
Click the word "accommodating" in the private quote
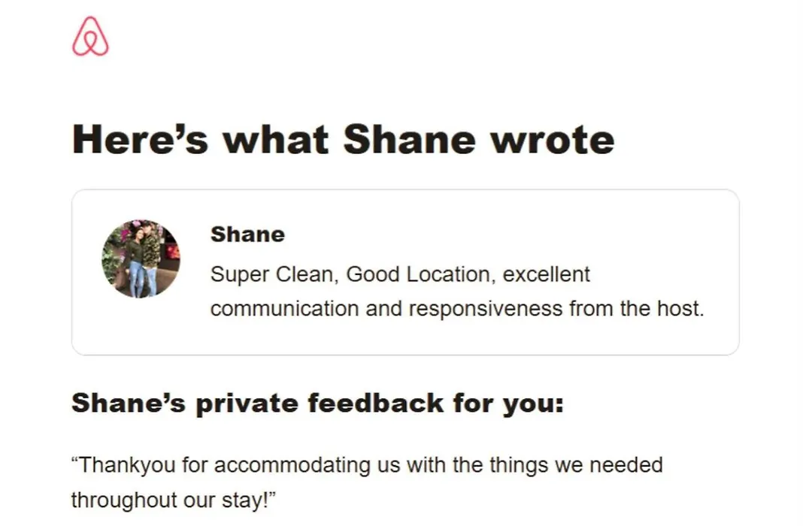307,465
